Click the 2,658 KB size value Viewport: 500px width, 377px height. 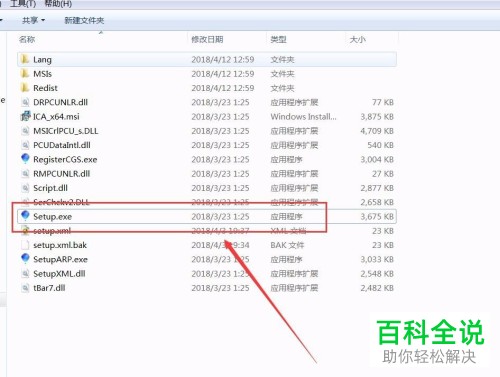(x=377, y=202)
